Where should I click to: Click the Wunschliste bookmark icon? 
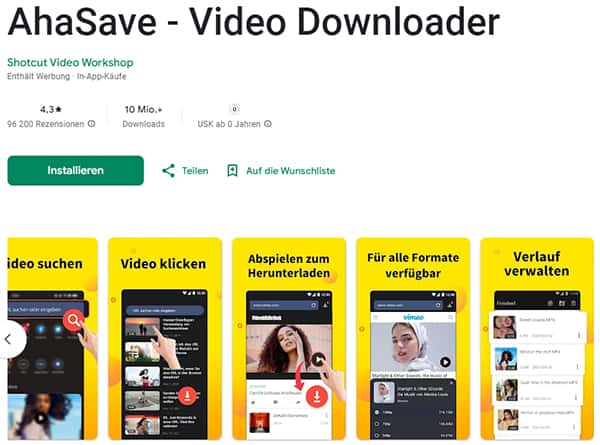coord(232,171)
